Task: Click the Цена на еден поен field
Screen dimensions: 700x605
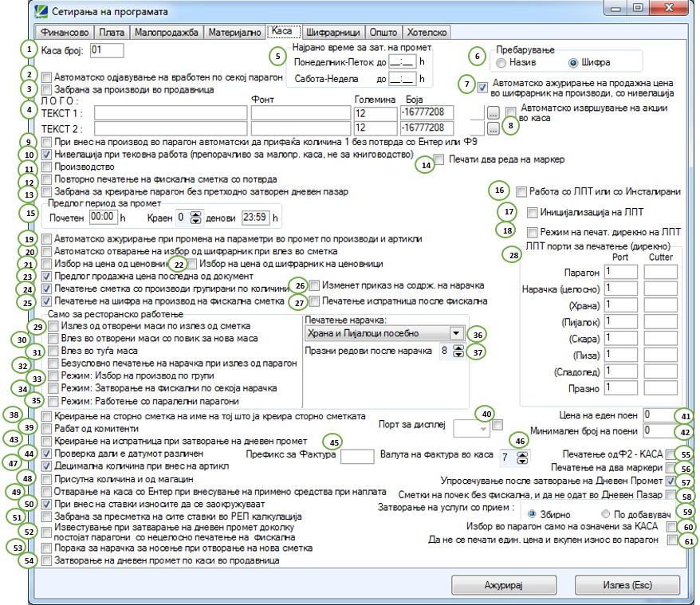Action: (660, 415)
